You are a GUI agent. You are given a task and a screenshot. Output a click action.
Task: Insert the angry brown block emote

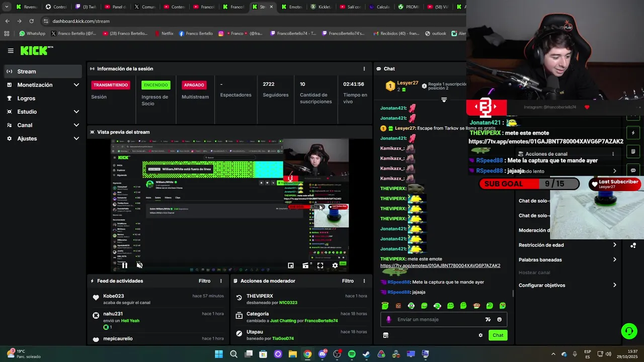tap(398, 306)
